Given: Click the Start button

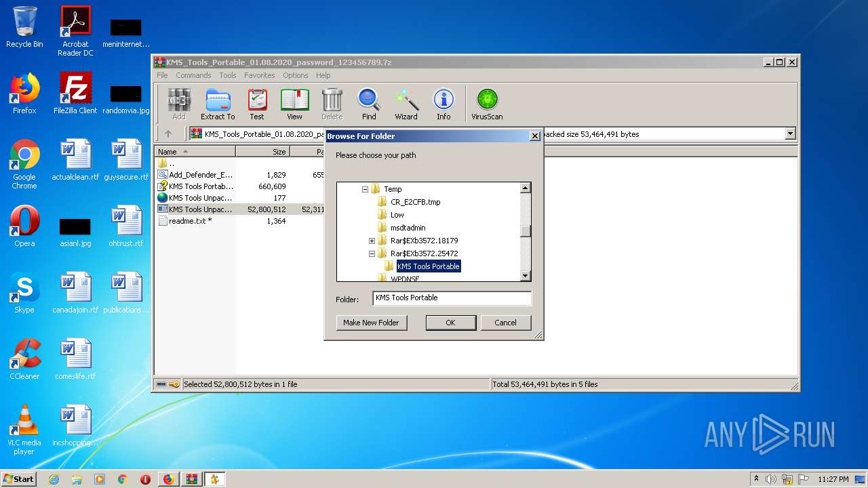Looking at the screenshot, I should (19, 479).
